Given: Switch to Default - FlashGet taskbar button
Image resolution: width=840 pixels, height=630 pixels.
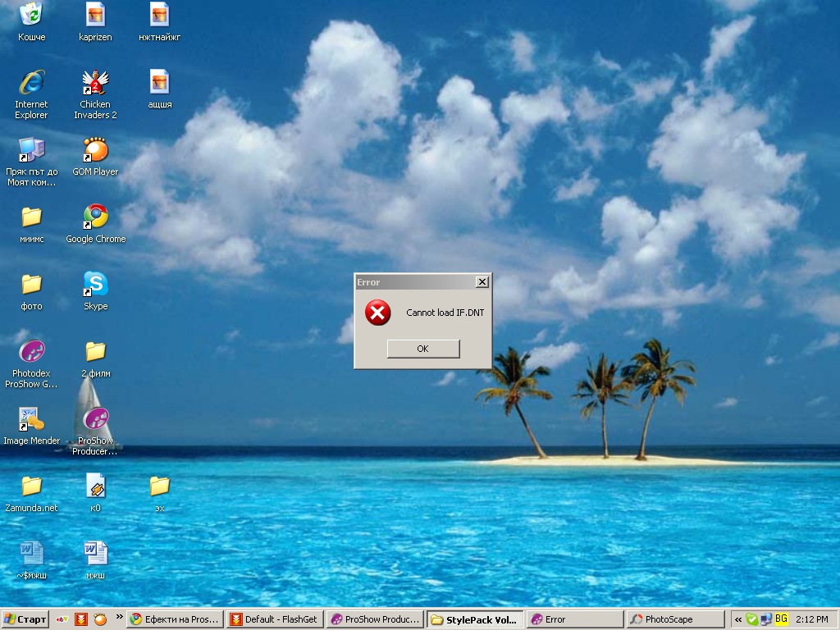Looking at the screenshot, I should tap(276, 619).
